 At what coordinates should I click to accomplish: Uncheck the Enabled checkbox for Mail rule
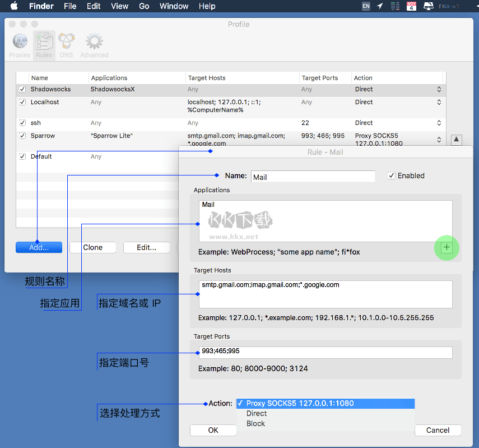click(392, 176)
